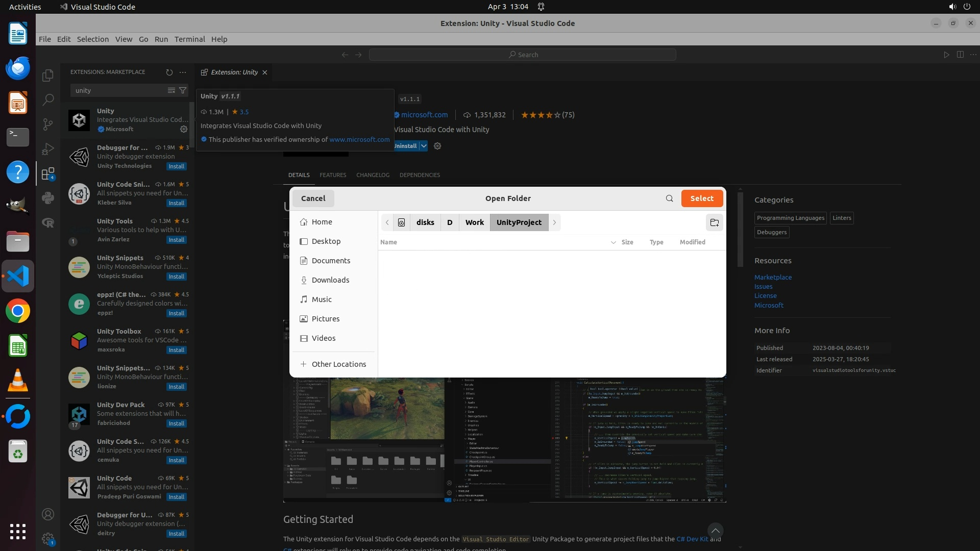Refresh the extensions marketplace list
Image resolution: width=980 pixels, height=551 pixels.
(169, 72)
